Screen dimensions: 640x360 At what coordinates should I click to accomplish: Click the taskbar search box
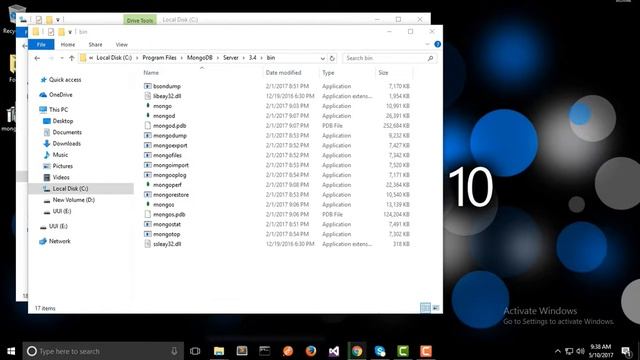click(103, 351)
